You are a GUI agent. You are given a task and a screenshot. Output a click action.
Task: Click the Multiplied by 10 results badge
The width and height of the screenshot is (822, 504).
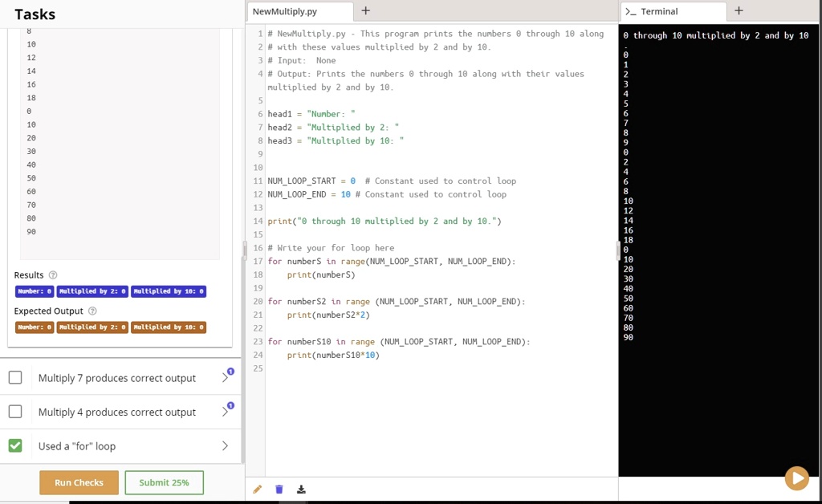(168, 291)
